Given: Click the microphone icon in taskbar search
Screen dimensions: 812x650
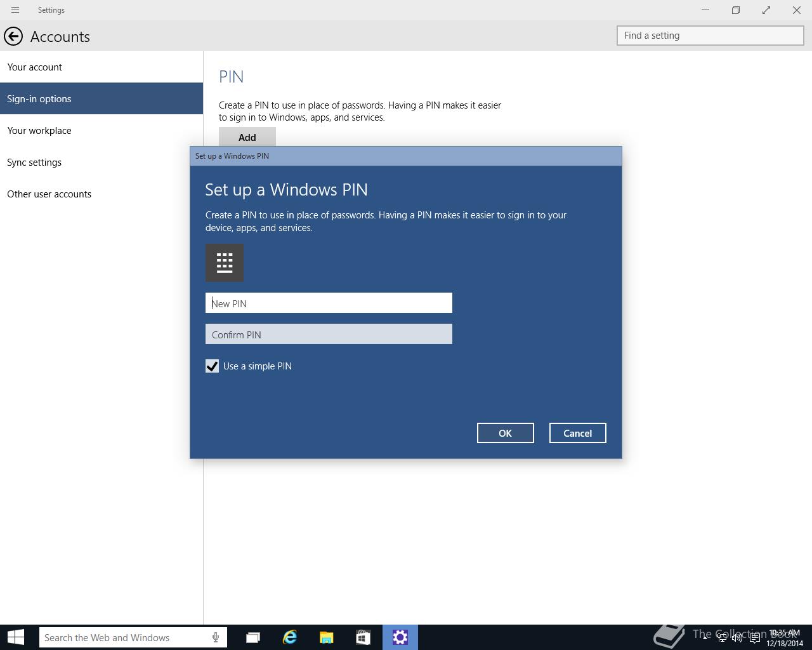Looking at the screenshot, I should click(216, 637).
